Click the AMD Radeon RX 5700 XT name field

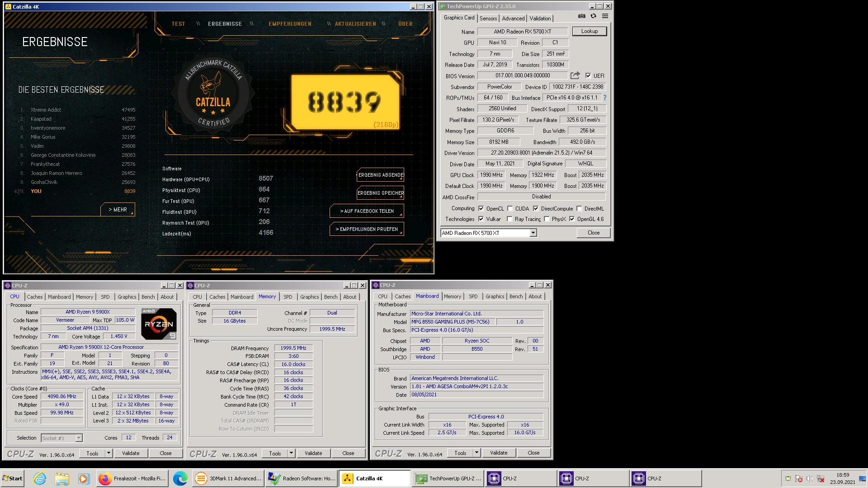[x=522, y=32]
